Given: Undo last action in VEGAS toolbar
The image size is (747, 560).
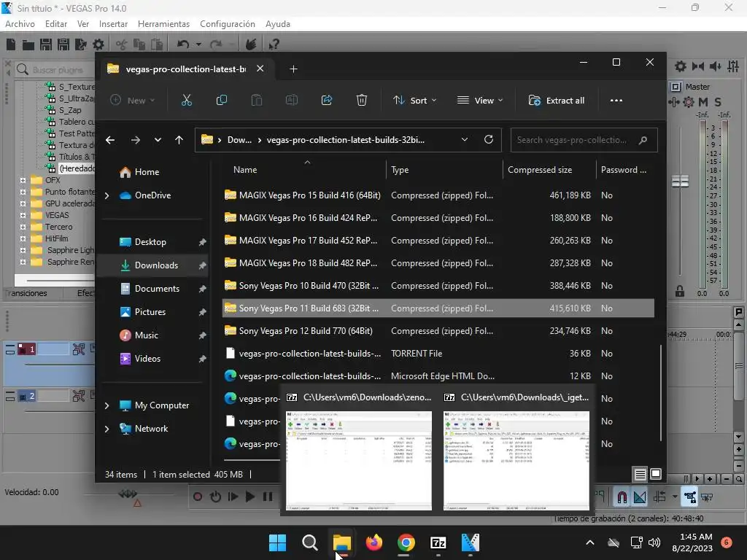Looking at the screenshot, I should coord(182,44).
